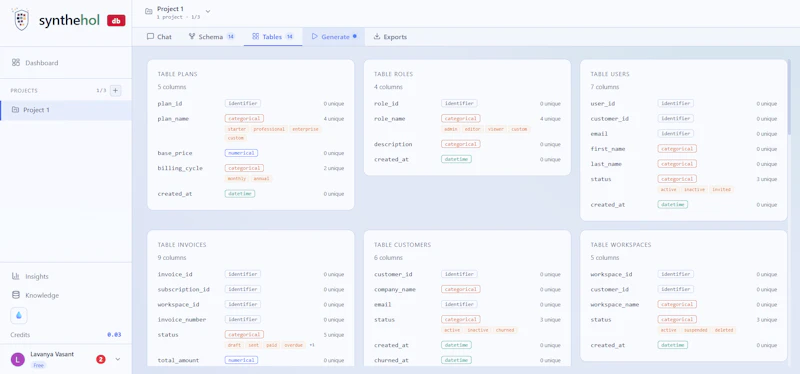Click the vertical scrollbar on right edge
800x374 pixels.
click(789, 97)
